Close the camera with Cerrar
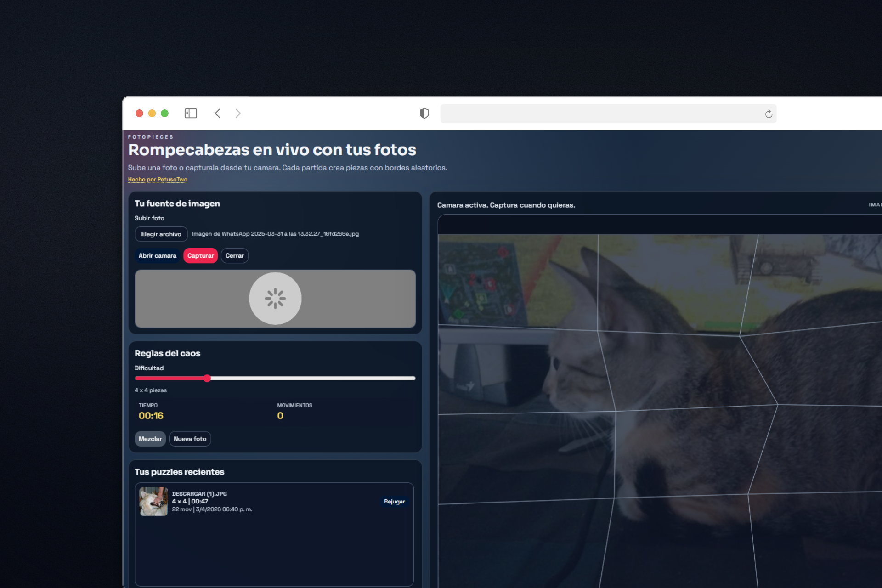This screenshot has height=588, width=882. pos(234,256)
